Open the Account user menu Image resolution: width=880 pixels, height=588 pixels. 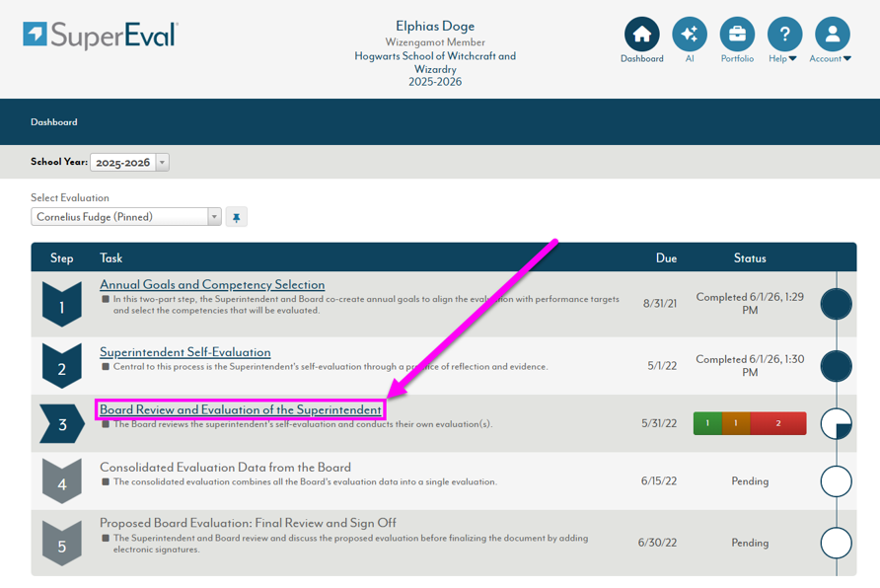click(833, 35)
